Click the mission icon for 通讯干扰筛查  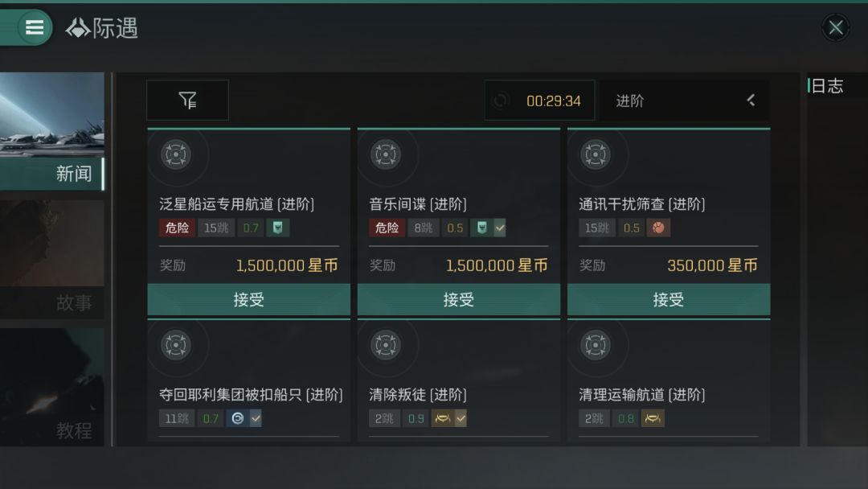[596, 154]
